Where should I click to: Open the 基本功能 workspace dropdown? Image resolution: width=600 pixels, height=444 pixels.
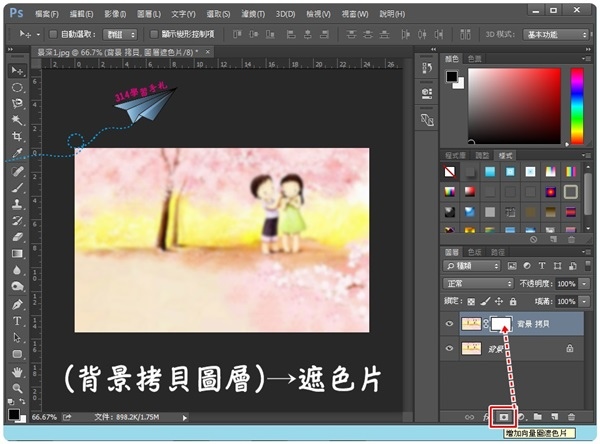(555, 35)
